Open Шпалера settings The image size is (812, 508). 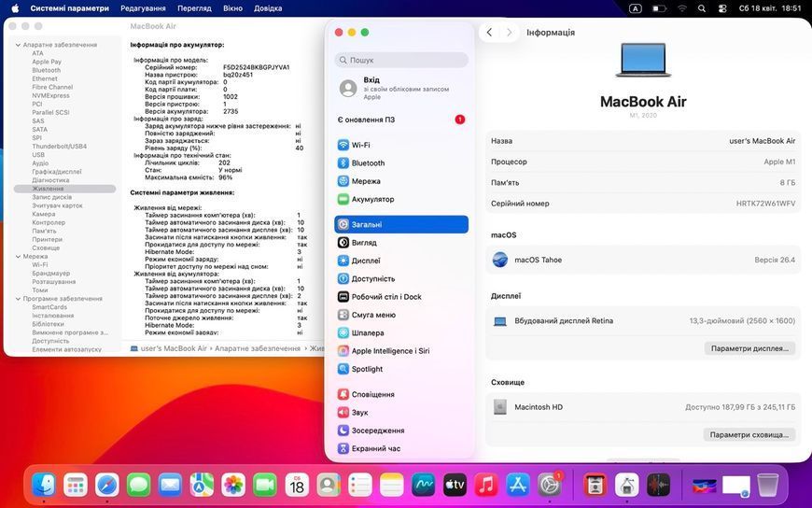pos(400,332)
